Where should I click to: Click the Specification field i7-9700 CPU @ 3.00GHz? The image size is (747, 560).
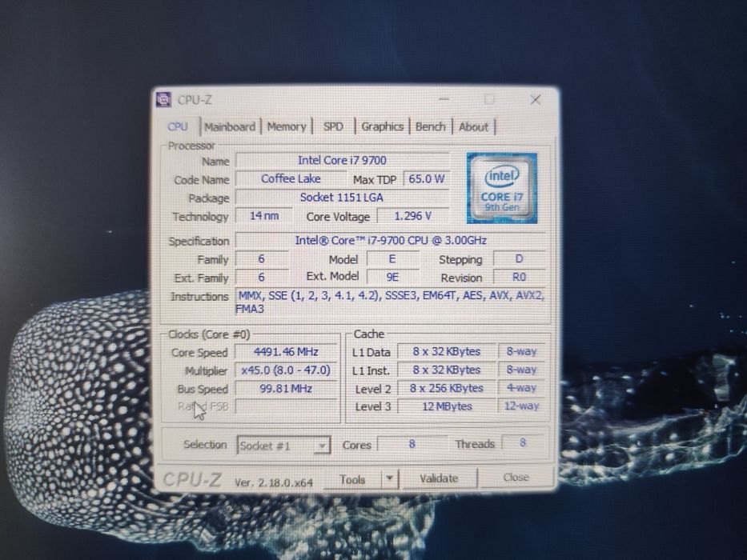click(390, 241)
